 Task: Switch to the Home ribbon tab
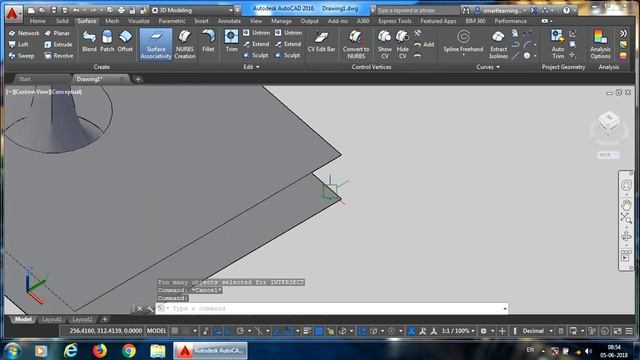coord(38,21)
